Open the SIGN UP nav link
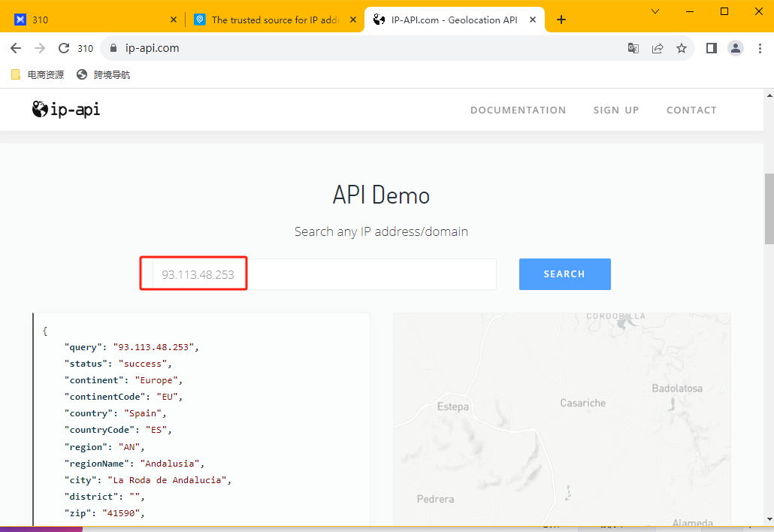774x532 pixels. tap(616, 110)
